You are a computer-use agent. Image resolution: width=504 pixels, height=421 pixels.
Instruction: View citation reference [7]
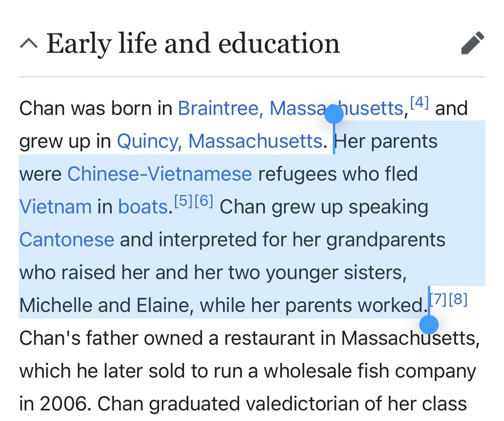pos(438,299)
